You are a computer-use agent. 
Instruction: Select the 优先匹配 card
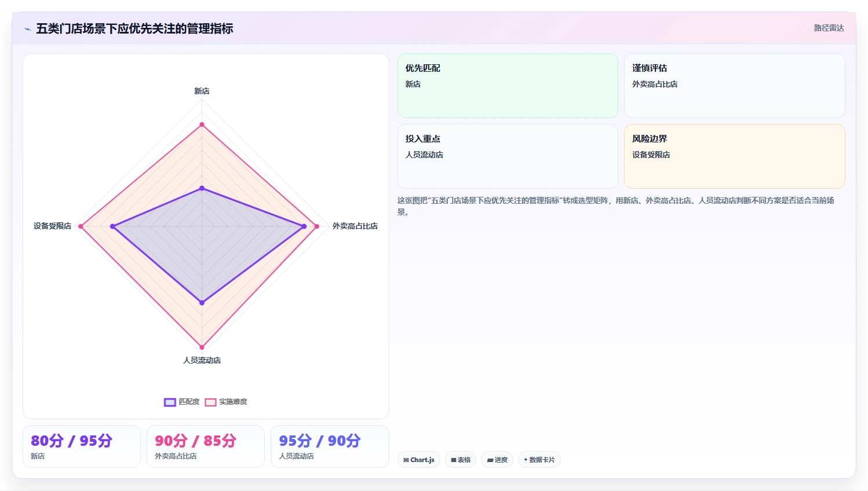pyautogui.click(x=508, y=86)
